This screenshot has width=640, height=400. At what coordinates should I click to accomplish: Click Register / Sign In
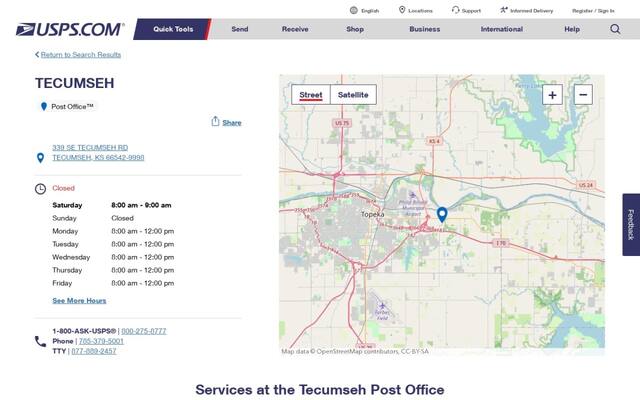click(593, 11)
